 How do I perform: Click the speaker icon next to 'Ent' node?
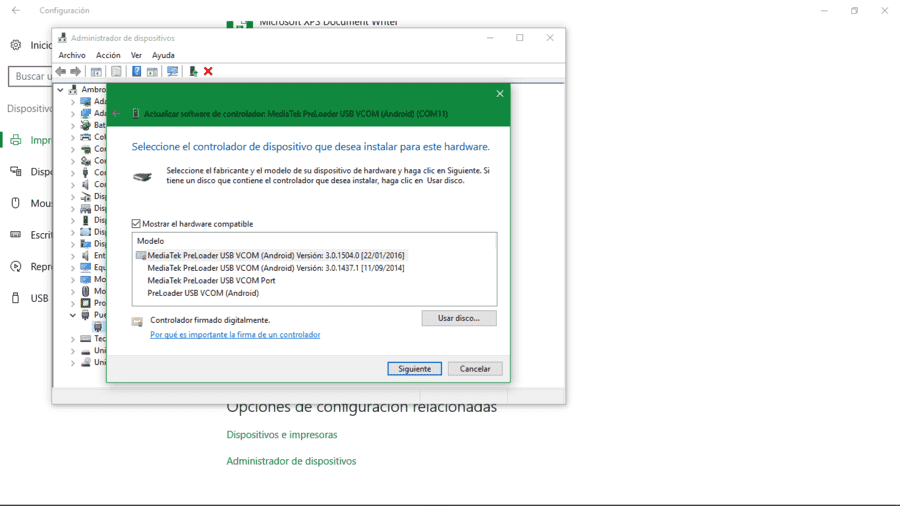coord(86,255)
